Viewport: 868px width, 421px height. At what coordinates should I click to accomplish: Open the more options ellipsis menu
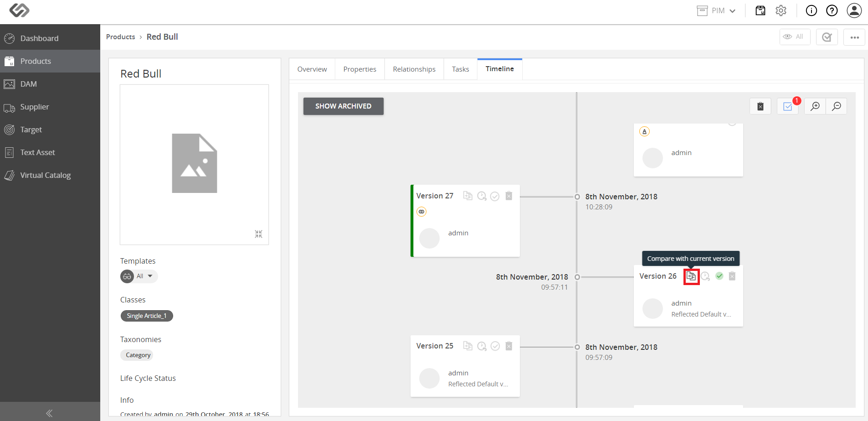coord(854,37)
